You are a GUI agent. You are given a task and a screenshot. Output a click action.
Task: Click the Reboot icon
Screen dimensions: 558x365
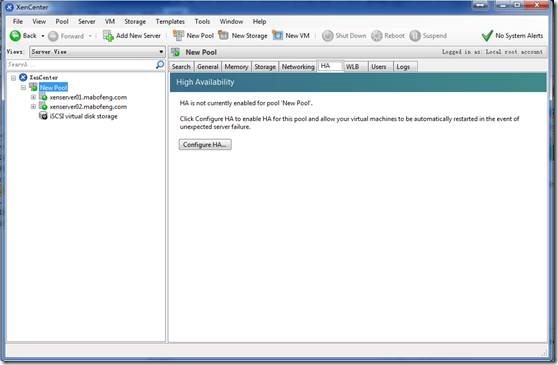click(377, 36)
